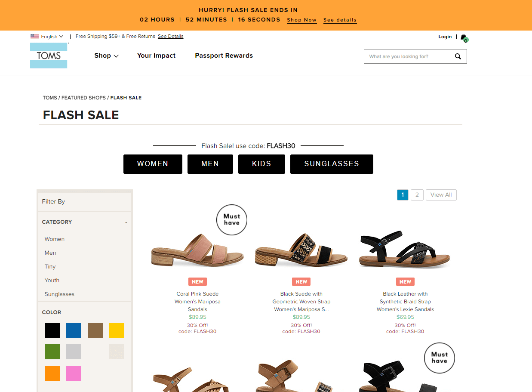Open the shopping bag cart icon
This screenshot has height=392, width=532.
(x=464, y=37)
